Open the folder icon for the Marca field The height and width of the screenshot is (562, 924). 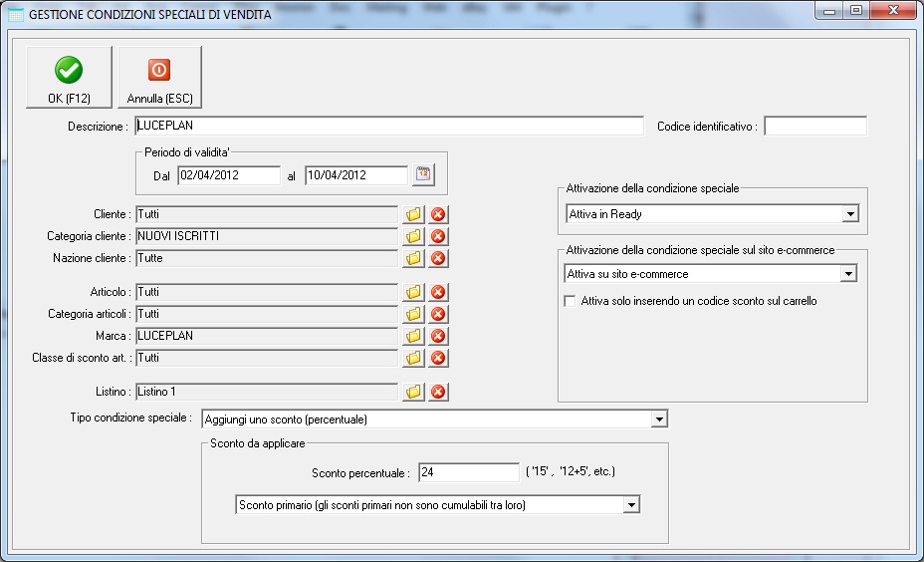[x=413, y=336]
